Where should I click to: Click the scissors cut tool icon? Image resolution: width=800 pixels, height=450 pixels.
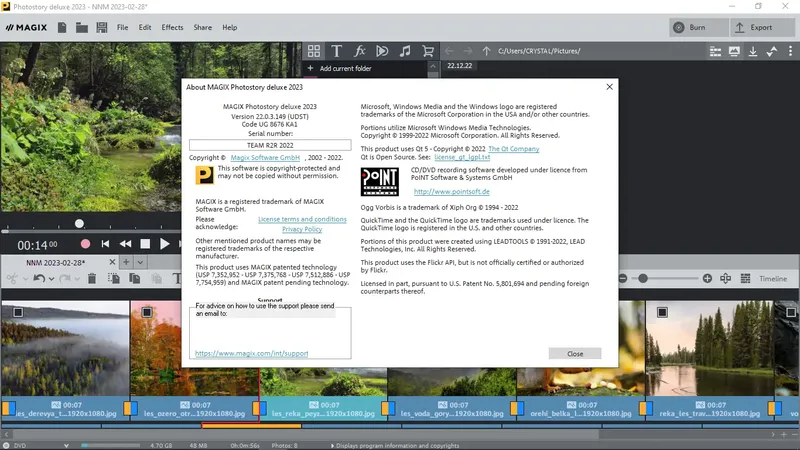12,279
